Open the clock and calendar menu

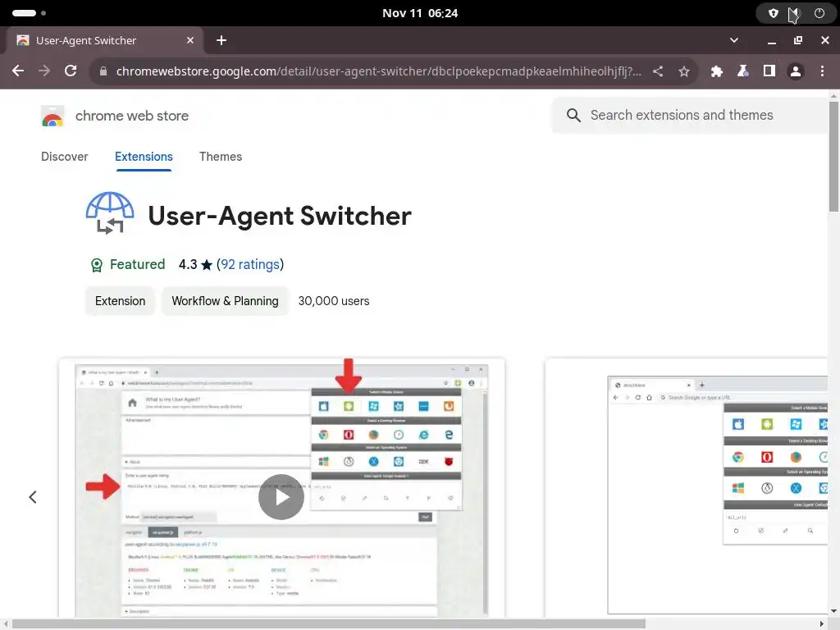420,13
